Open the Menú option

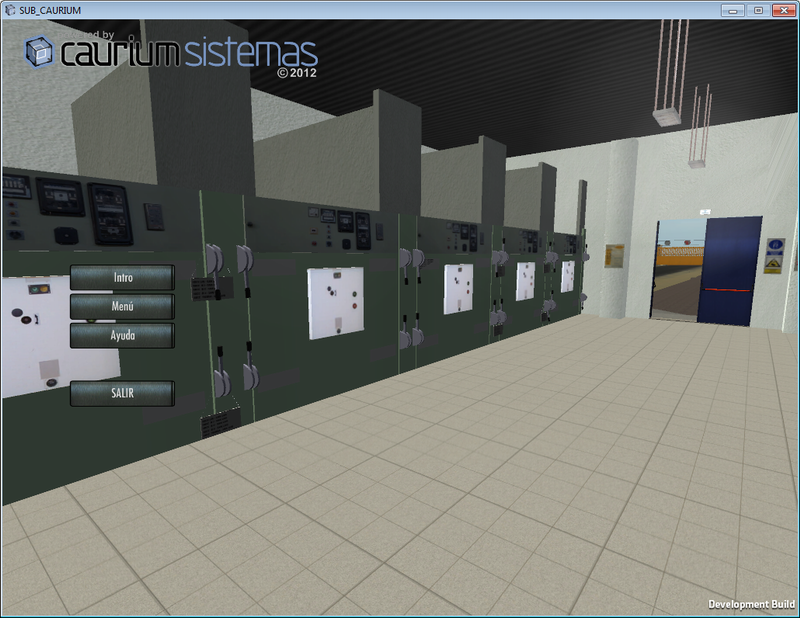tap(122, 306)
